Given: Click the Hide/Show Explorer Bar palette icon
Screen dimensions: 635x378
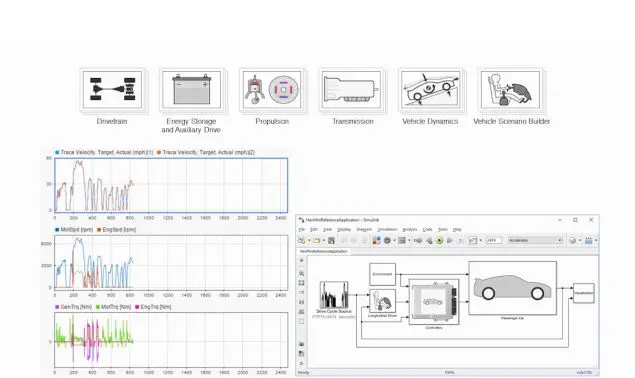Looking at the screenshot, I should click(301, 261).
